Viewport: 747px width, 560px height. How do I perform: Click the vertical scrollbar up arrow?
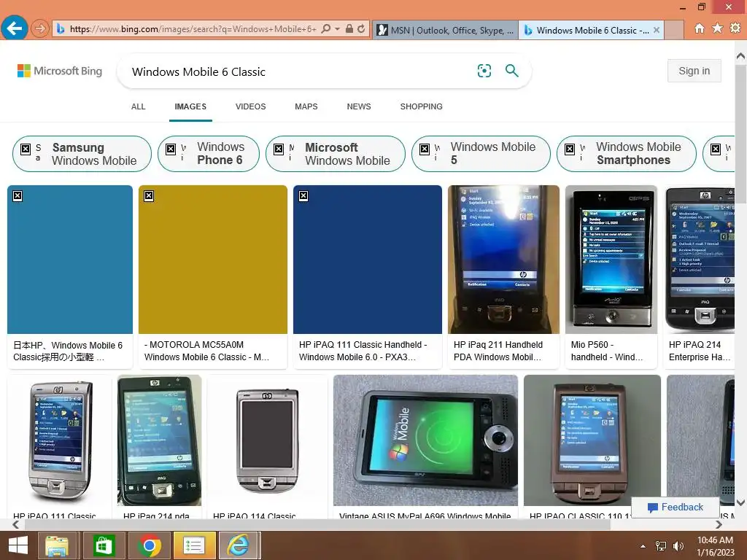[740, 55]
